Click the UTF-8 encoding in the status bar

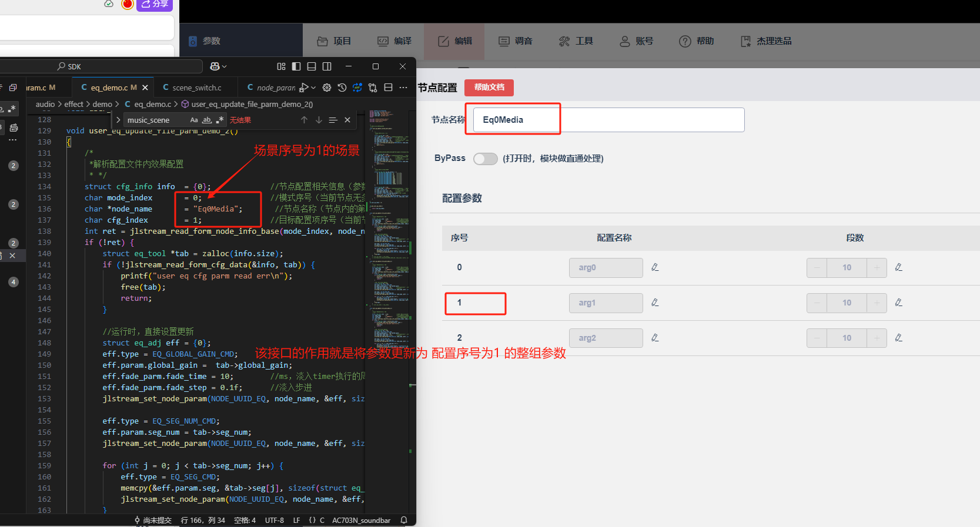(x=275, y=520)
